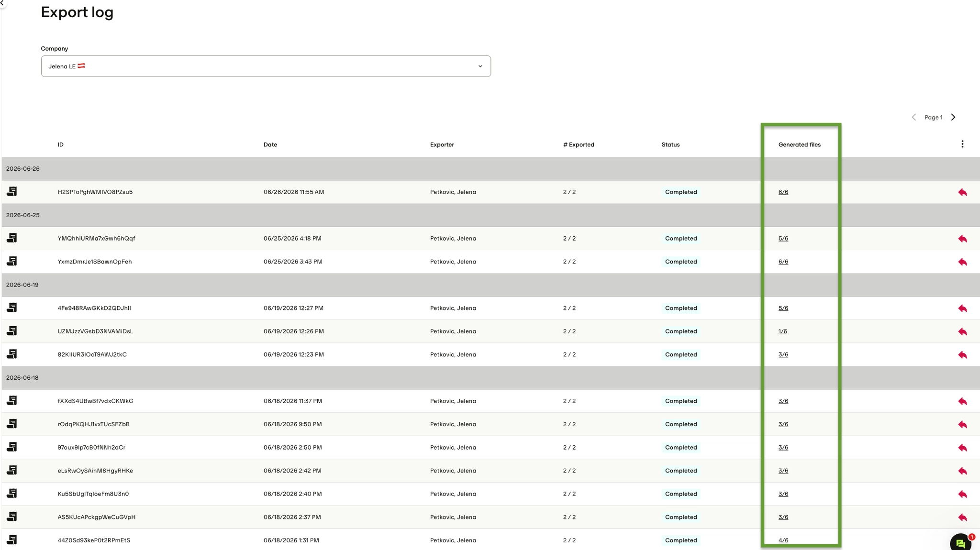980x550 pixels.
Task: Click the Date column header
Action: click(x=270, y=144)
